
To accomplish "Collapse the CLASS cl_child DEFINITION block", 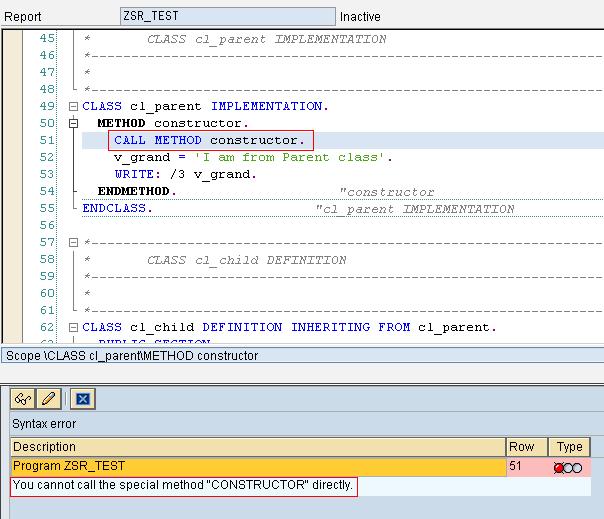I will coord(73,328).
